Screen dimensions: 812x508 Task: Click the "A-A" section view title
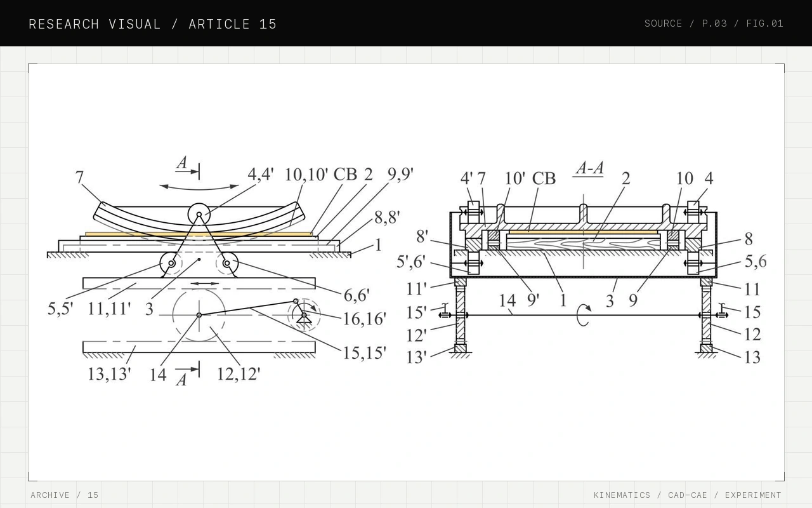pyautogui.click(x=589, y=168)
